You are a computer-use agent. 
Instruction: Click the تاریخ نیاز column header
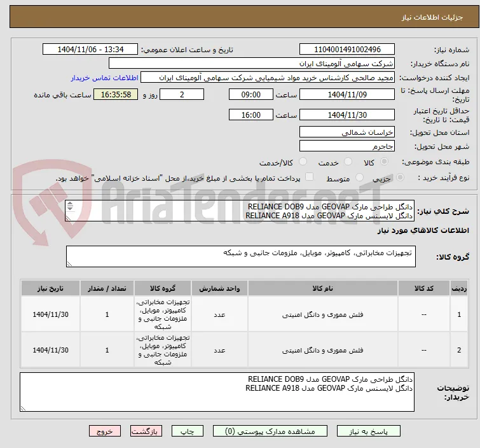(50, 288)
